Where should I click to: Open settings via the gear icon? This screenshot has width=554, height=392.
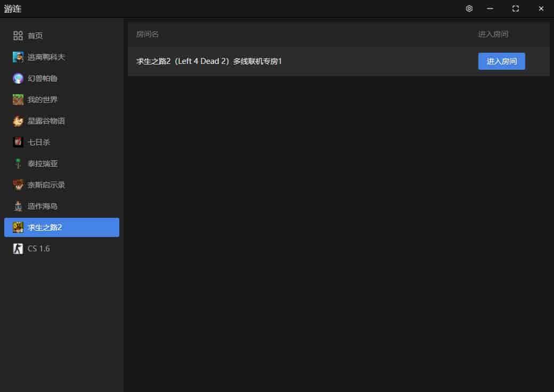pos(469,9)
